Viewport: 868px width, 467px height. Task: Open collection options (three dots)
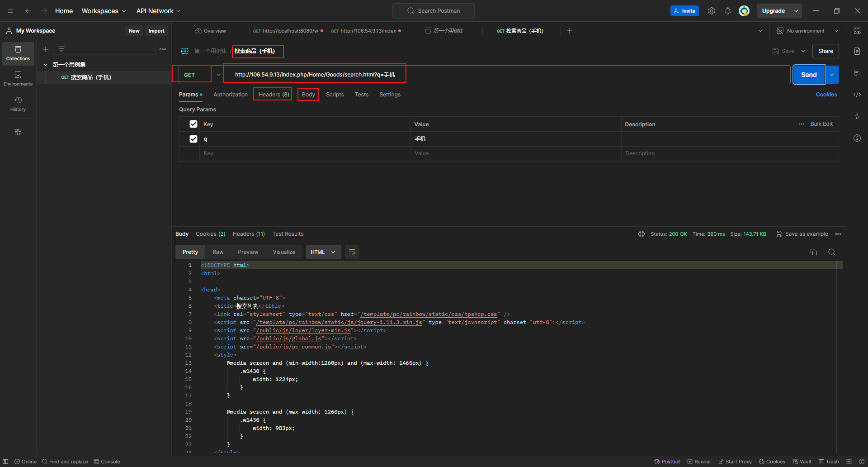pyautogui.click(x=163, y=49)
